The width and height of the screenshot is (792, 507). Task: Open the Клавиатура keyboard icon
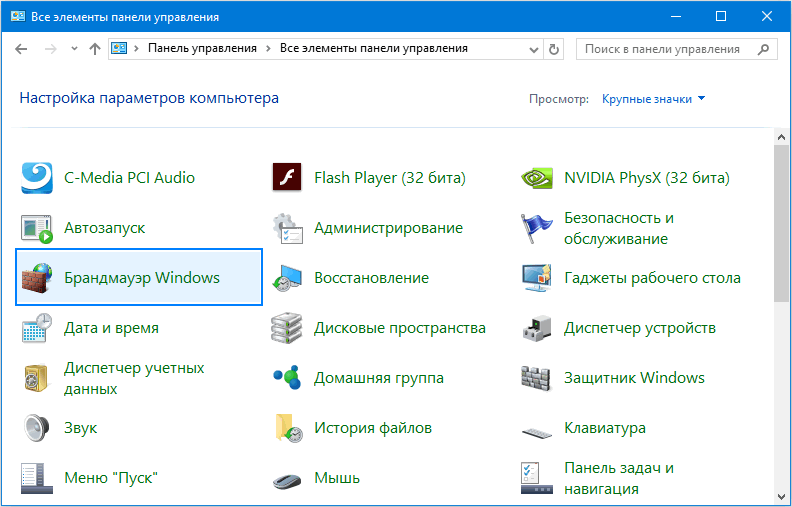(x=537, y=429)
